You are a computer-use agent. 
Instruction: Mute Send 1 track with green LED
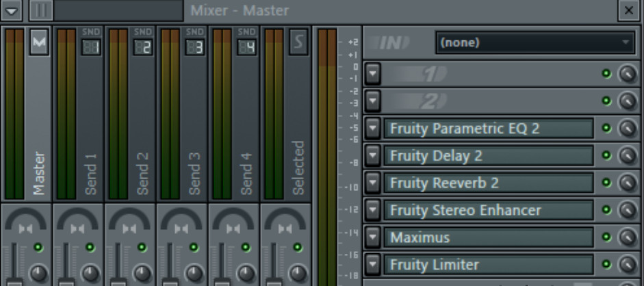click(x=90, y=248)
